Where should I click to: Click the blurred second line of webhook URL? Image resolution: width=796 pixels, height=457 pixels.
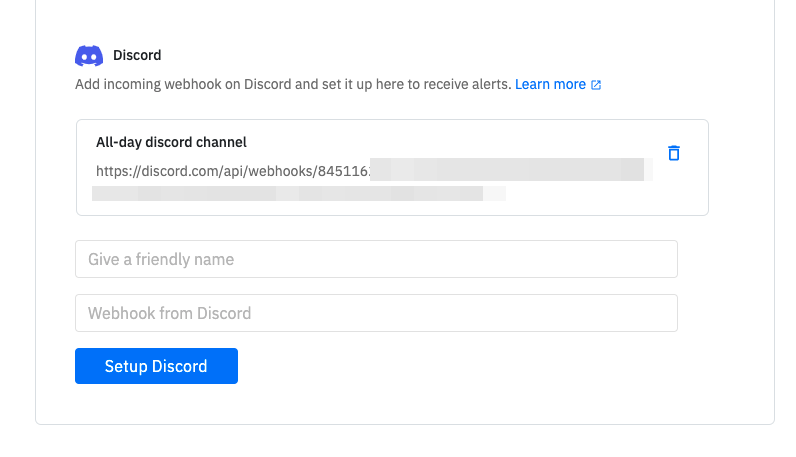(298, 192)
